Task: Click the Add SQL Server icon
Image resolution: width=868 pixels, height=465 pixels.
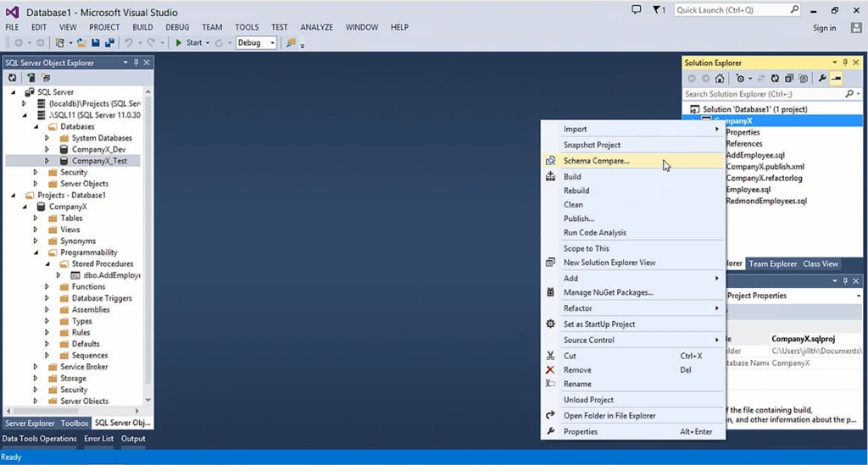Action: point(32,77)
